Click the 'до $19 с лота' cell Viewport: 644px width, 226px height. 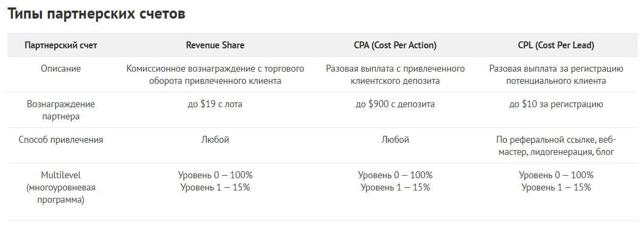pos(215,105)
